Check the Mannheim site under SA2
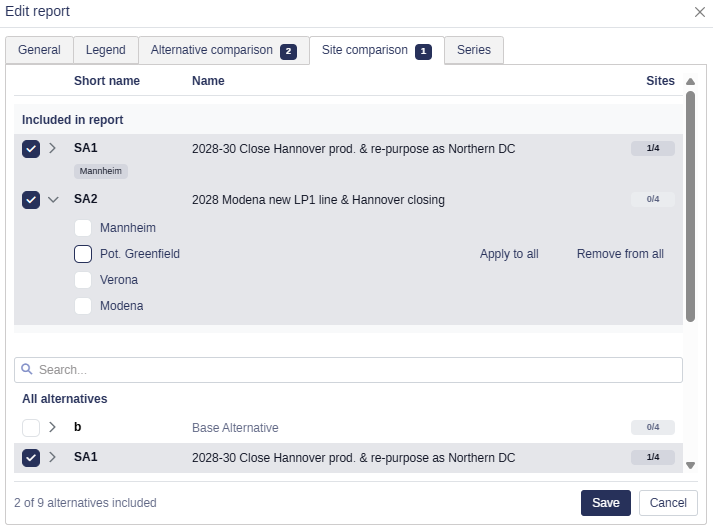 point(83,228)
